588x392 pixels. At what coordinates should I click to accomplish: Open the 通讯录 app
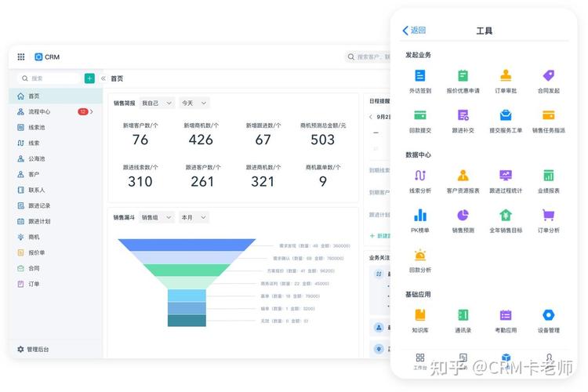point(463,321)
